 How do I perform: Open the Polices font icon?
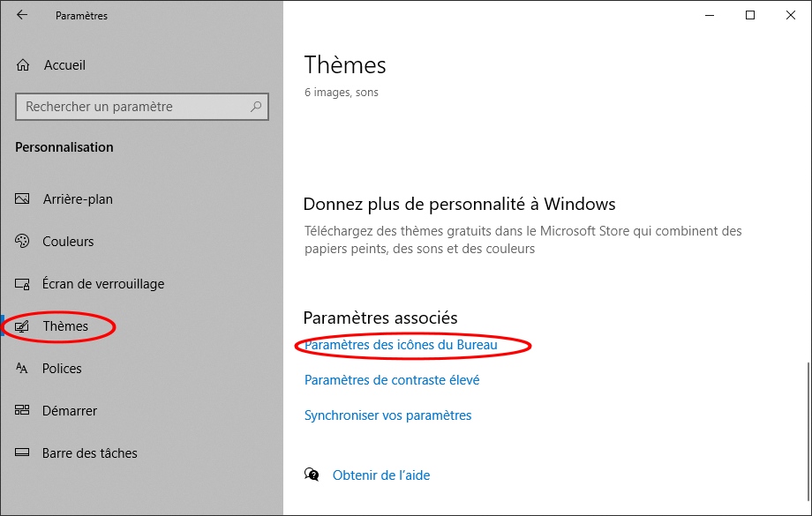pos(22,368)
